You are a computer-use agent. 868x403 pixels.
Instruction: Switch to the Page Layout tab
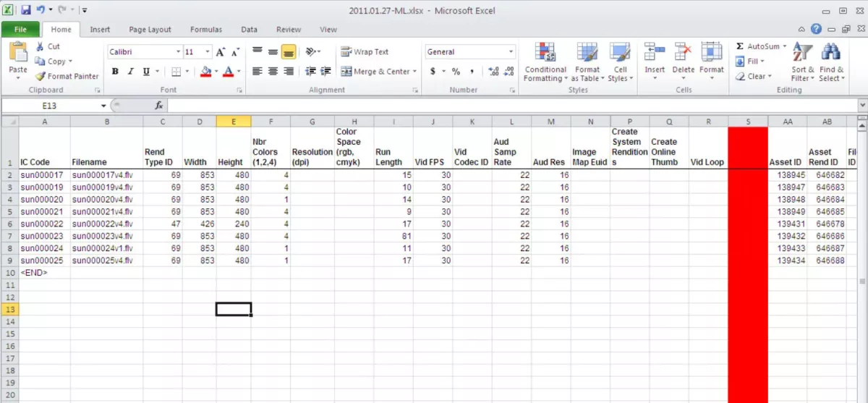pos(150,30)
